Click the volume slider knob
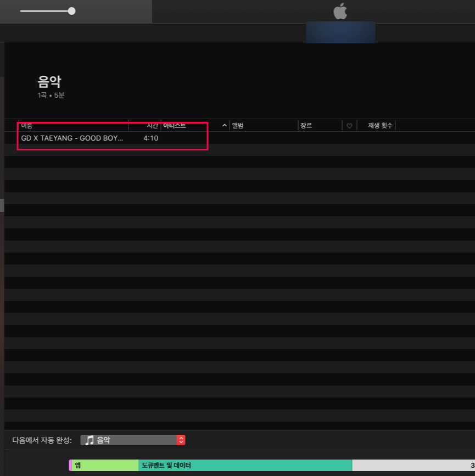The image size is (475, 476). [x=71, y=11]
